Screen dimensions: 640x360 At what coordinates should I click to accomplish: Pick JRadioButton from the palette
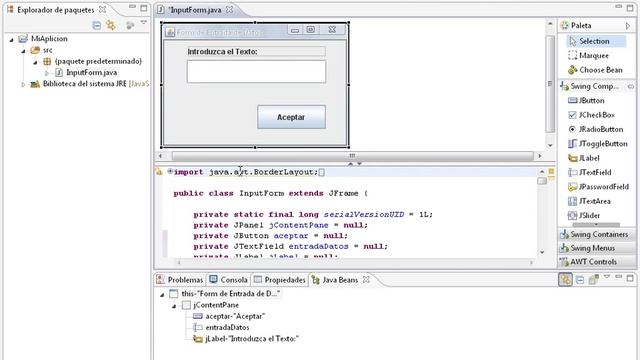pos(596,129)
